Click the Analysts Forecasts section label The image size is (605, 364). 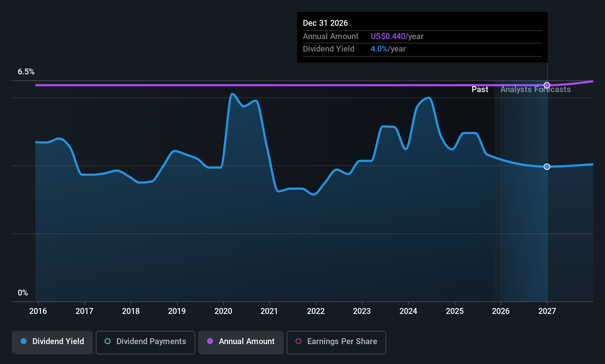535,90
